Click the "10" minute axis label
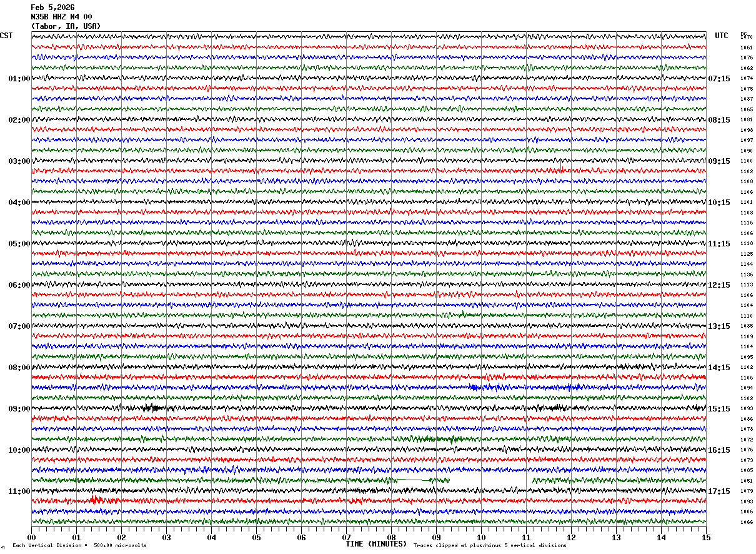The height and width of the screenshot is (554, 756). 481,537
